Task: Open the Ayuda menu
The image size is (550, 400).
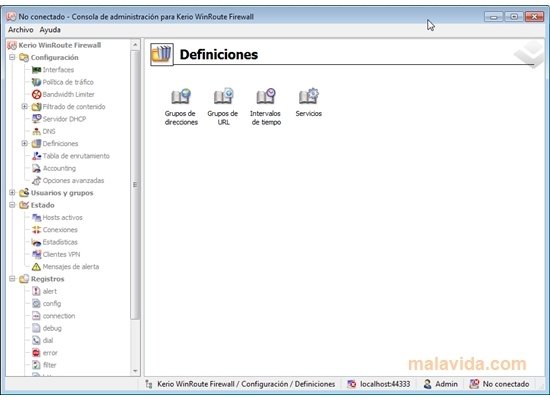Action: pyautogui.click(x=50, y=30)
